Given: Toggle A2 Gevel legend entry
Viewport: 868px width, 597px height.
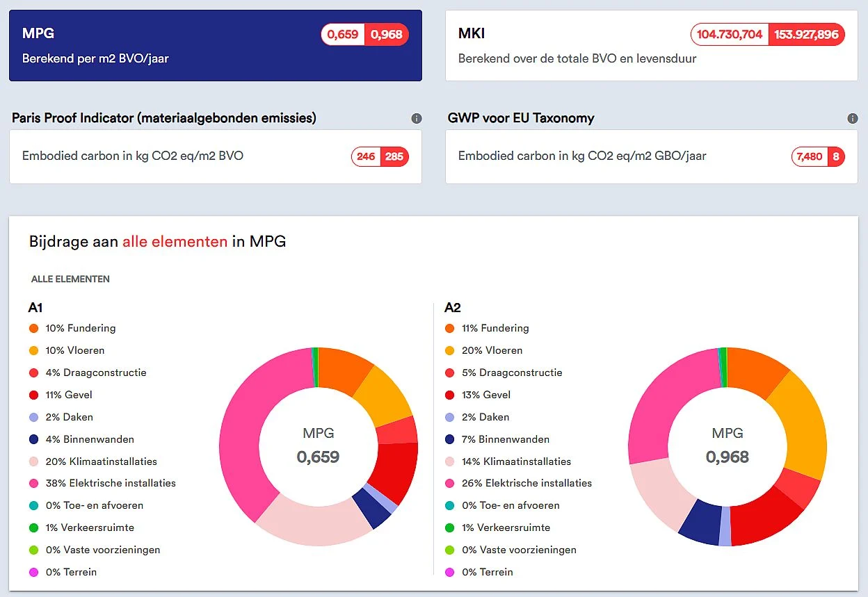Looking at the screenshot, I should [x=478, y=395].
